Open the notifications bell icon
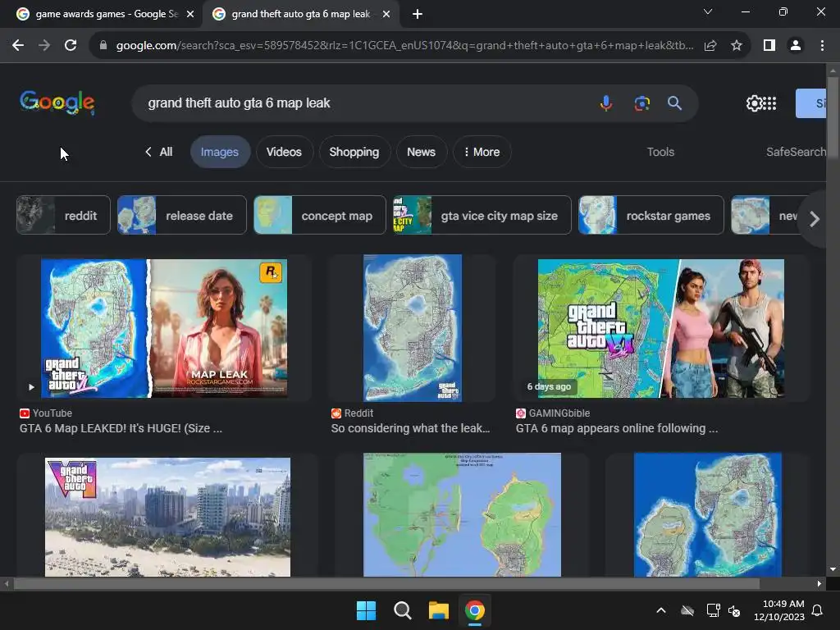This screenshot has height=630, width=840. click(818, 610)
